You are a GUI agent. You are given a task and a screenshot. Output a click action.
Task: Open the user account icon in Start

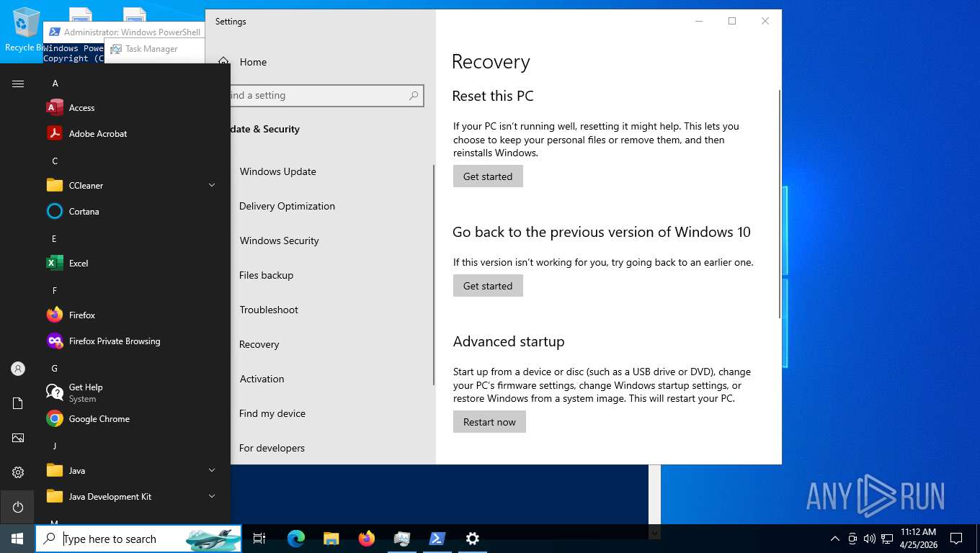point(18,369)
